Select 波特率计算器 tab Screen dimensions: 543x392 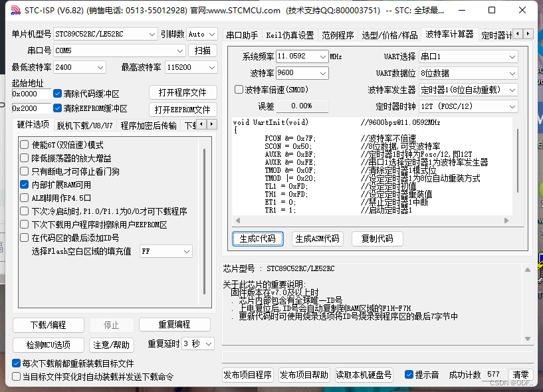point(449,34)
